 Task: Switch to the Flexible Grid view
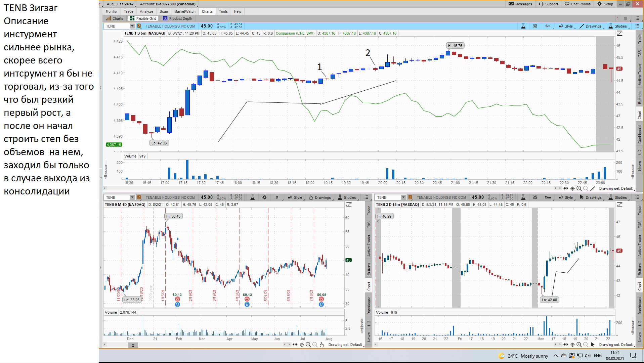pyautogui.click(x=143, y=18)
